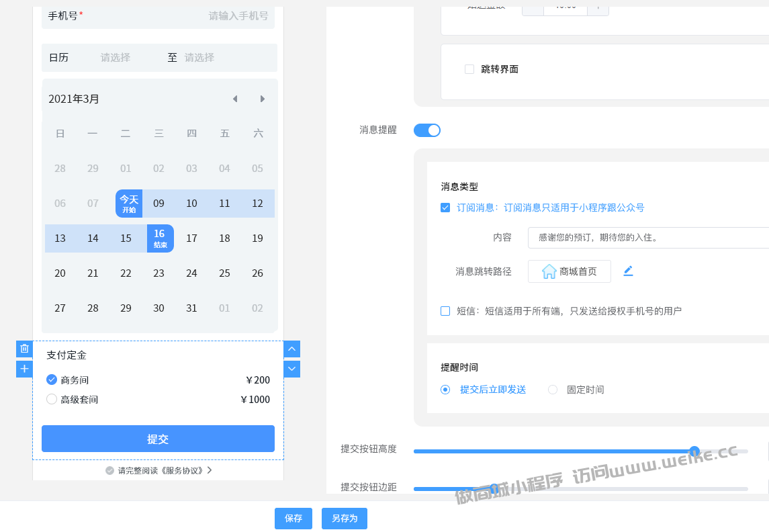Delete the 支付定金 component with trash icon

(x=25, y=349)
